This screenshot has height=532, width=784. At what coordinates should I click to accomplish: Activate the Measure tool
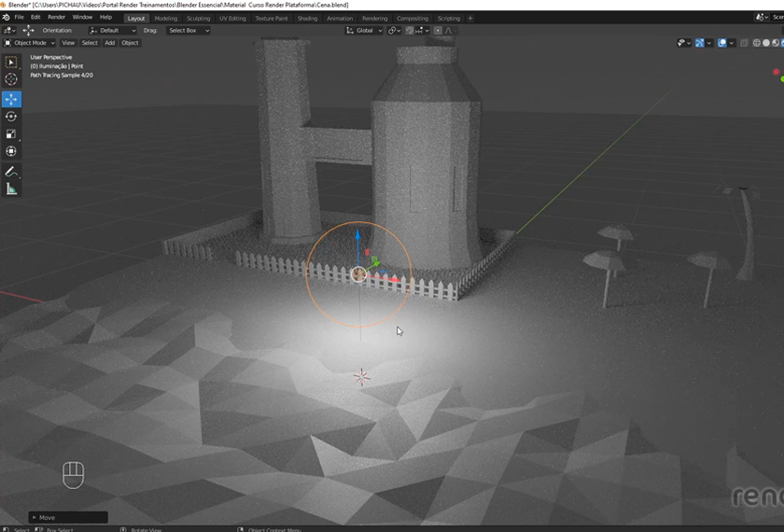(x=11, y=189)
